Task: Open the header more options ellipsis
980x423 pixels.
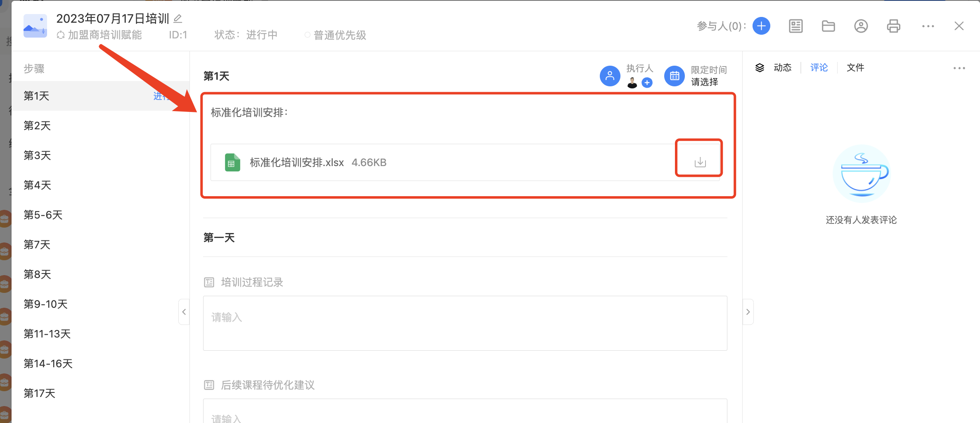Action: pyautogui.click(x=928, y=26)
